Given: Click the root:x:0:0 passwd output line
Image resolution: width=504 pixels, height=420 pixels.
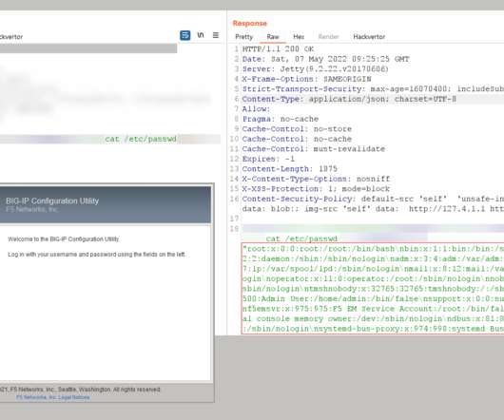Looking at the screenshot, I should pos(373,249).
